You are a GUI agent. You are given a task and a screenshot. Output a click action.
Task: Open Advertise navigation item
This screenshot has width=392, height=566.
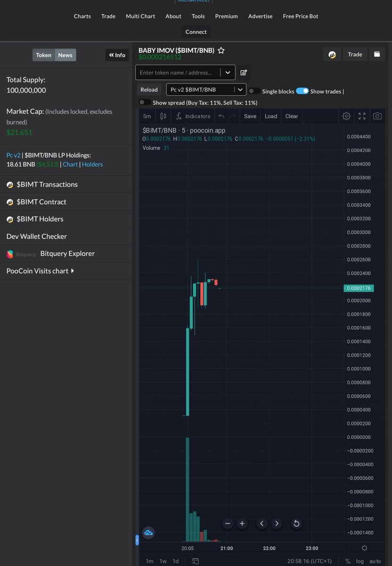point(261,16)
